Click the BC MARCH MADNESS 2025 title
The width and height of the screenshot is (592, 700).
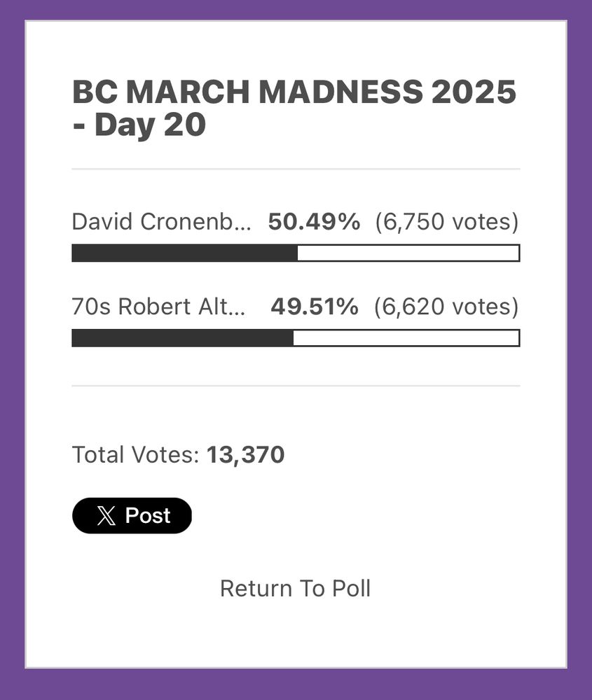click(294, 92)
